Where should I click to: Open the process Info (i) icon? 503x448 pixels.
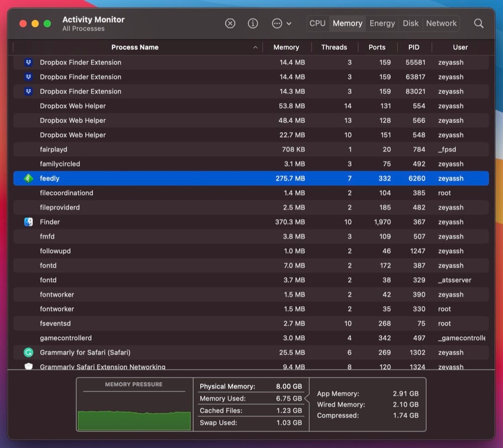pyautogui.click(x=253, y=24)
